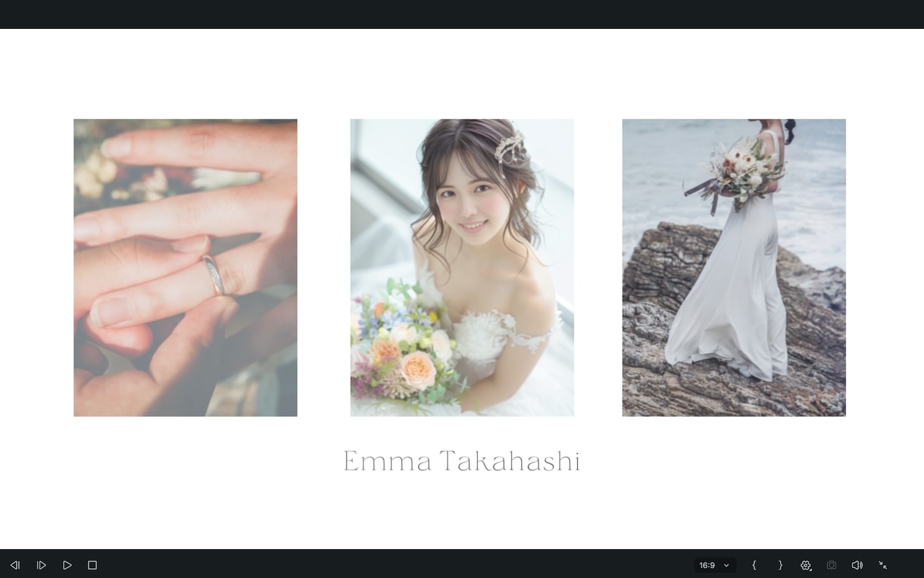Open the 16:9 aspect ratio dropdown
The width and height of the screenshot is (924, 578).
(714, 565)
